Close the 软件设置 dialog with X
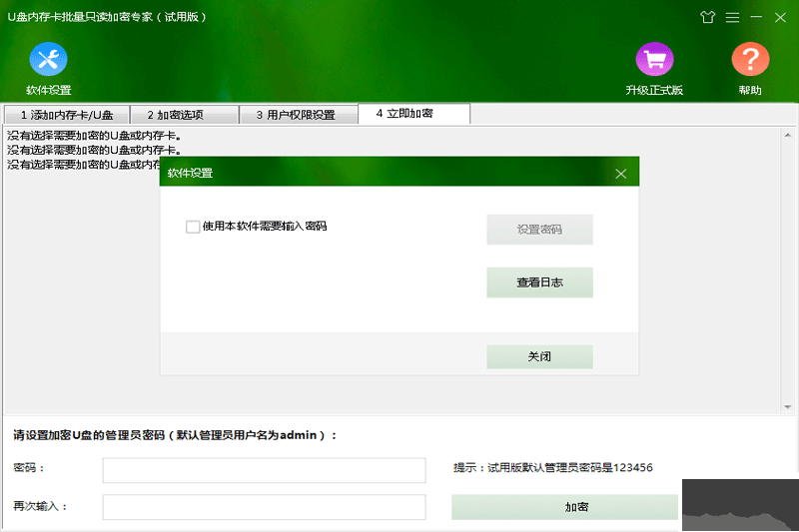The width and height of the screenshot is (799, 532). coord(620,174)
